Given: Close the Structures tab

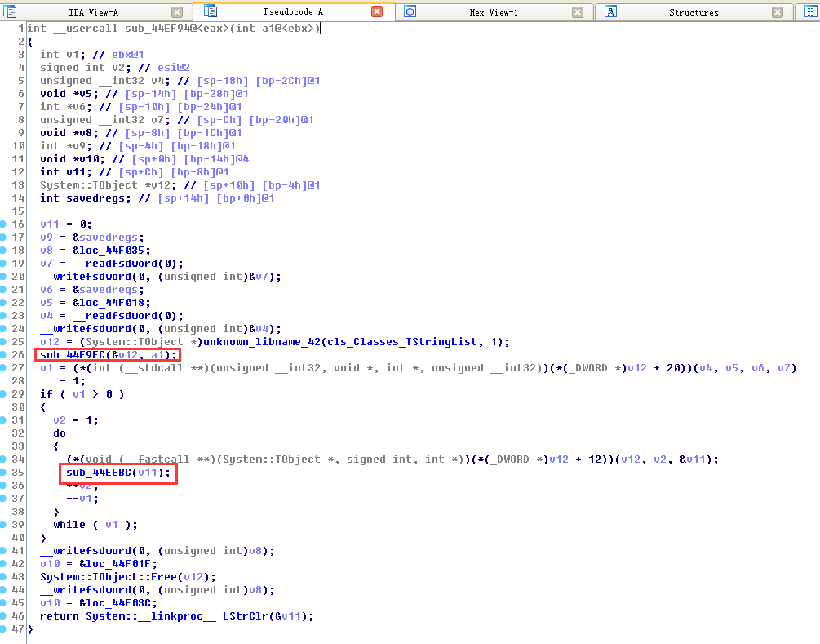Looking at the screenshot, I should (778, 11).
